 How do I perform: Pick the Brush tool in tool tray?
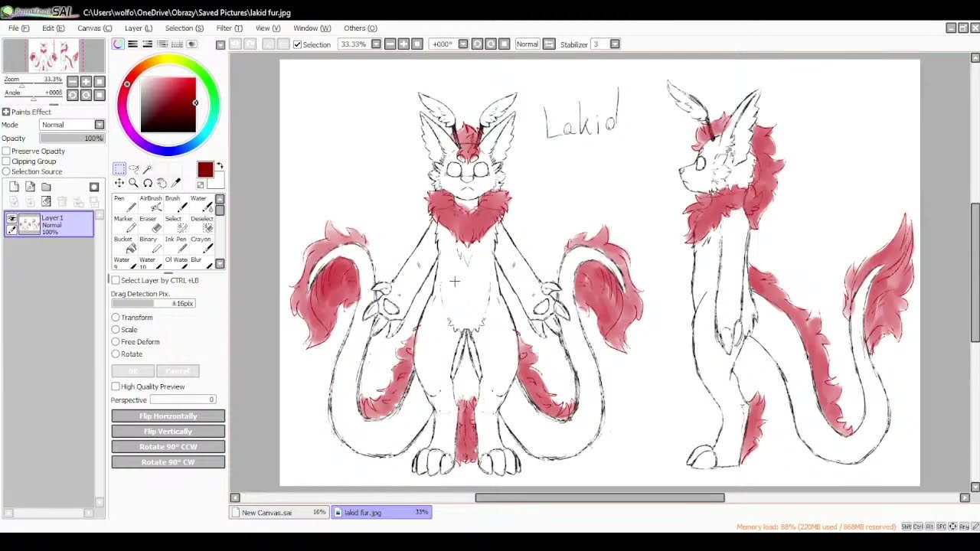coord(175,203)
